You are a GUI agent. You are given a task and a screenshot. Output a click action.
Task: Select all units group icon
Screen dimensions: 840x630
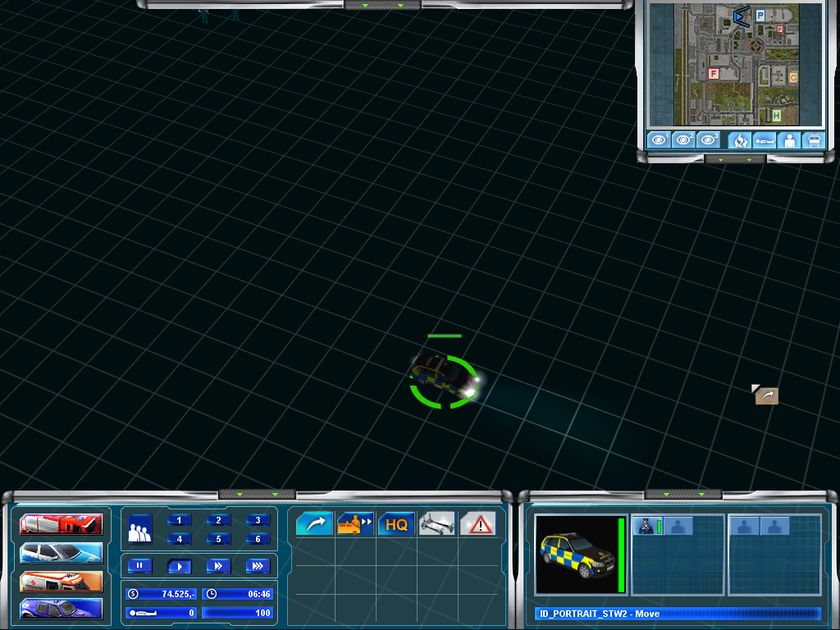pos(139,529)
